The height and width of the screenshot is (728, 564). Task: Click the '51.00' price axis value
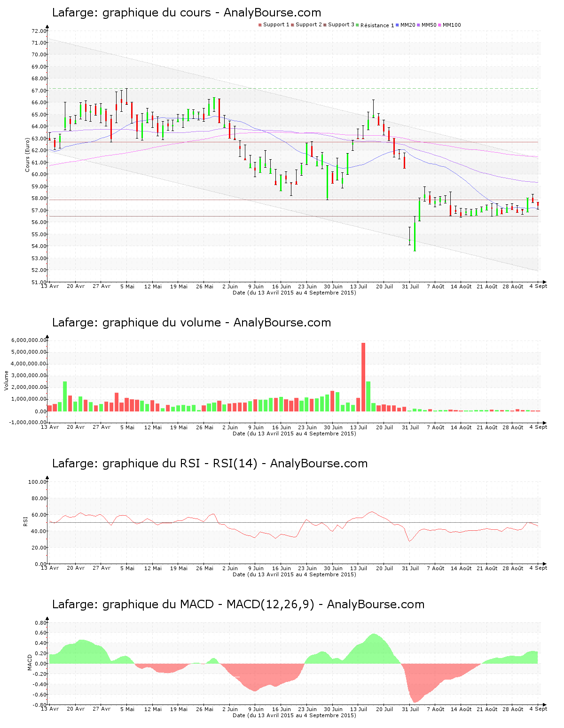tap(39, 282)
